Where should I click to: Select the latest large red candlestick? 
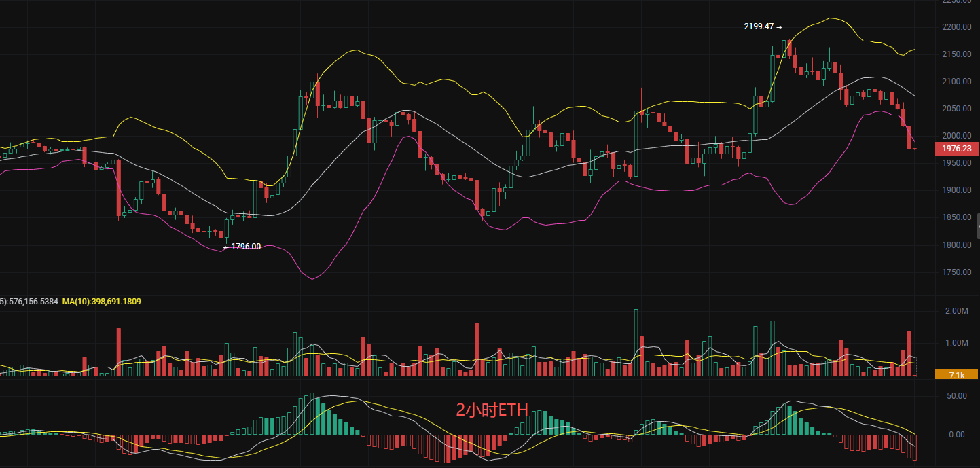(909, 139)
